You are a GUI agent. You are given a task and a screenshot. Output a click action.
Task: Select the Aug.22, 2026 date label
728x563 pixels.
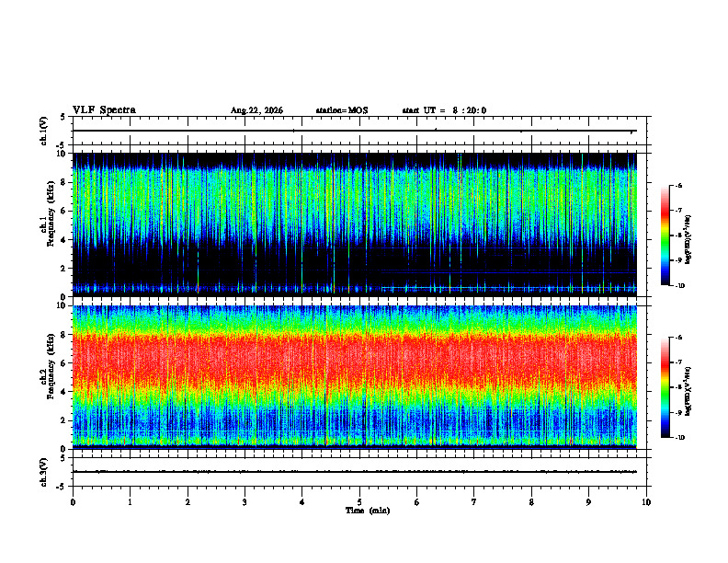tap(256, 110)
